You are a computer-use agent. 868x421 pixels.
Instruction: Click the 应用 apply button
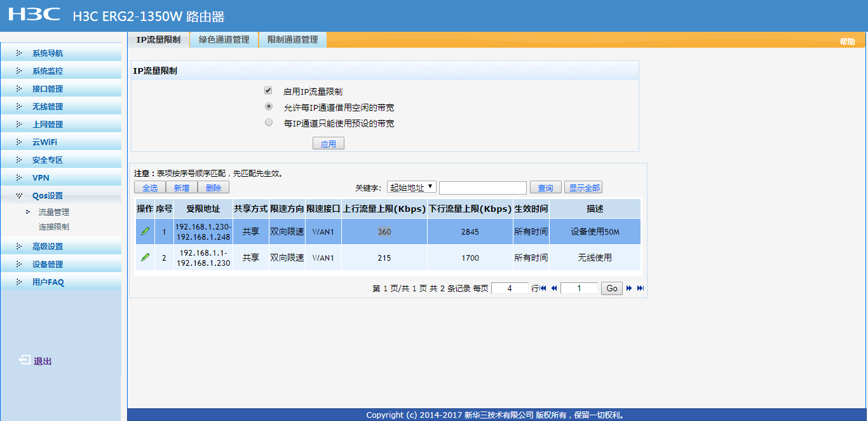[329, 144]
